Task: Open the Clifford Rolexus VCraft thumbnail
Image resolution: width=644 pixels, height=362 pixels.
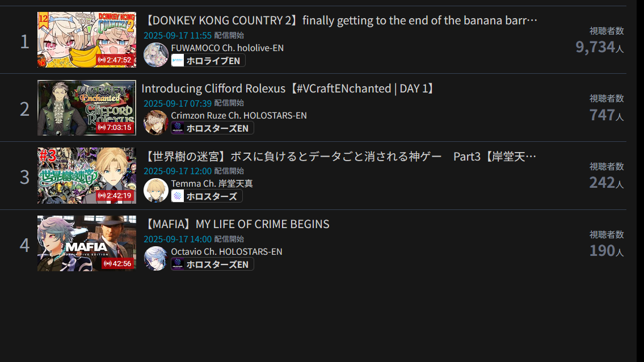Action: click(x=87, y=108)
